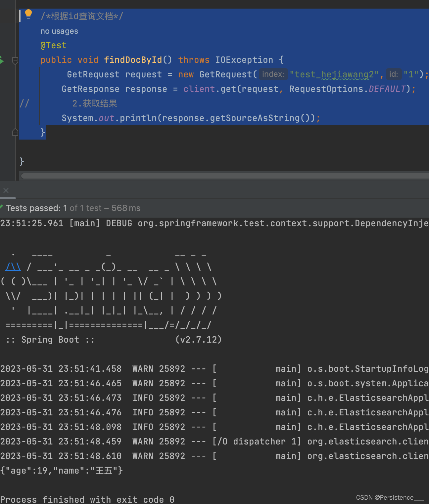
Task: Click the yellow lightbulb quick-fix icon
Action: 28,14
